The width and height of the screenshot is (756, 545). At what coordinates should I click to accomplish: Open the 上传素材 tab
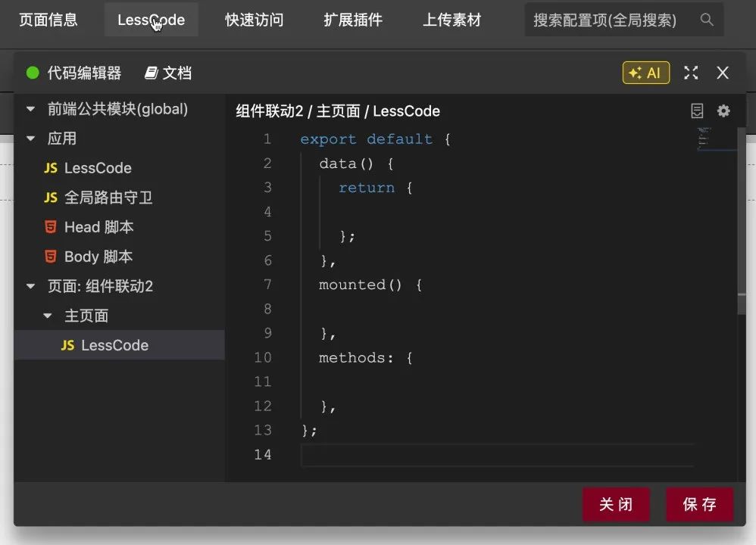[x=451, y=20]
